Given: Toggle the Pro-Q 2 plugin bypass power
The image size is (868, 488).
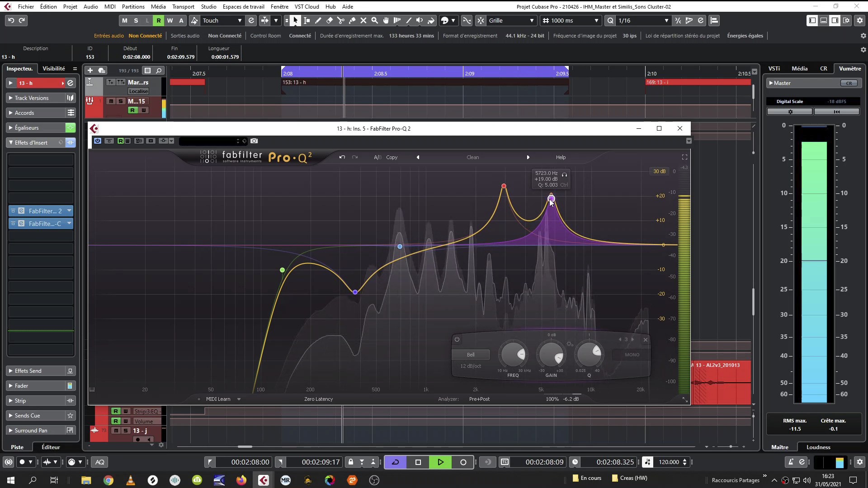Looking at the screenshot, I should coord(98,141).
